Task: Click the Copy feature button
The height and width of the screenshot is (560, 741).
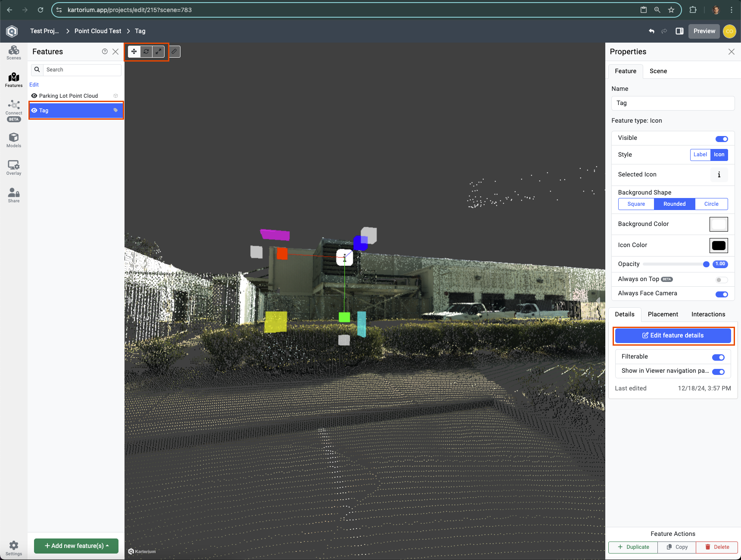Action: [677, 547]
